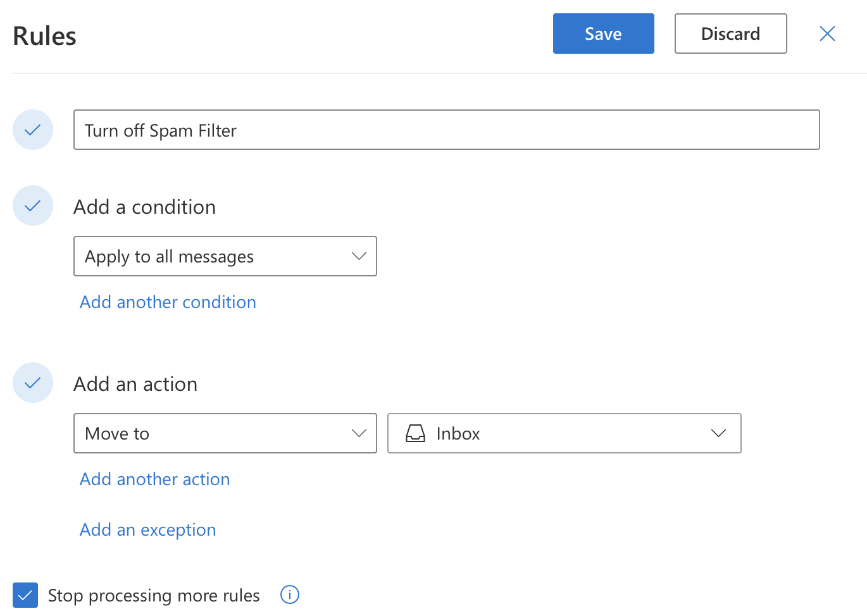Click Add an exception

(x=147, y=529)
